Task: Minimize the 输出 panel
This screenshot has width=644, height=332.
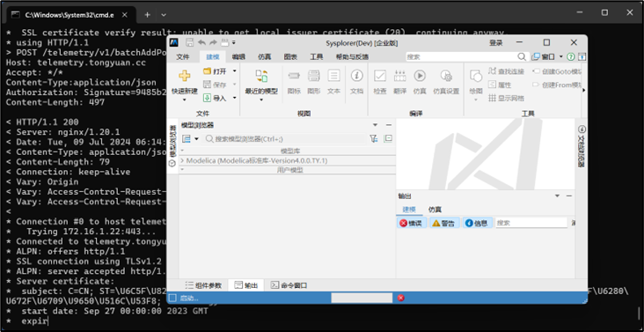Action: 569,196
